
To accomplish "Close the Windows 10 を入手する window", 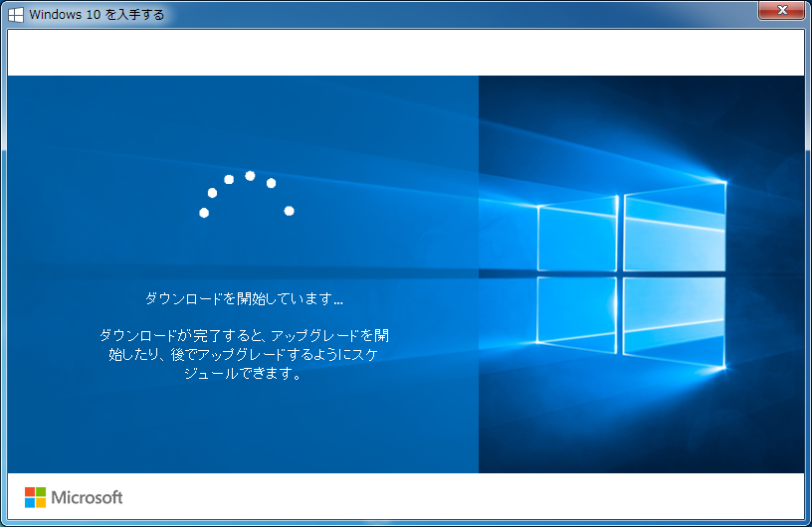I will point(781,11).
